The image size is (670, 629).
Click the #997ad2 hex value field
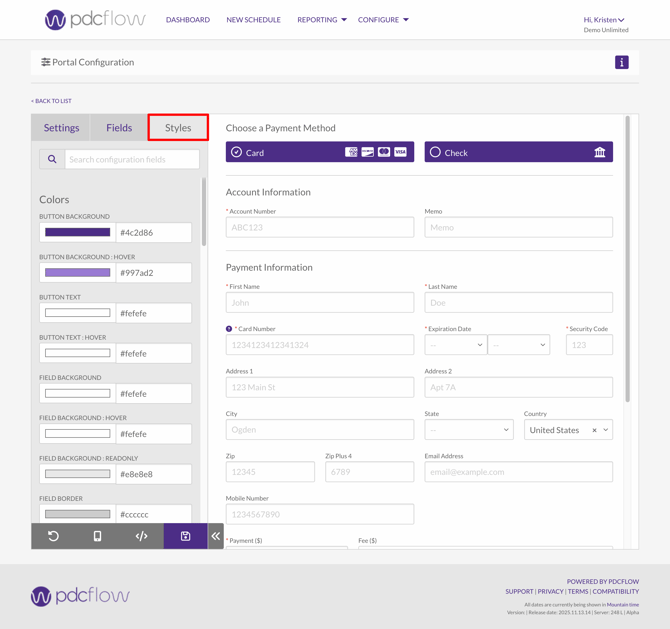point(154,273)
